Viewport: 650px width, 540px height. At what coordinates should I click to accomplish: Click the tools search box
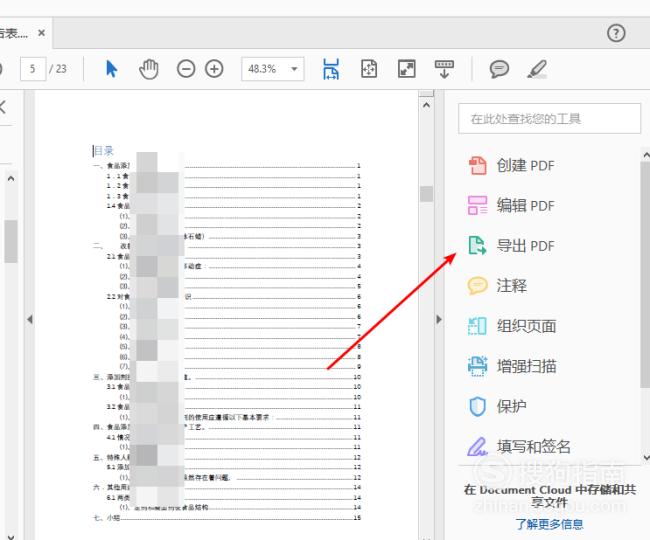click(549, 119)
